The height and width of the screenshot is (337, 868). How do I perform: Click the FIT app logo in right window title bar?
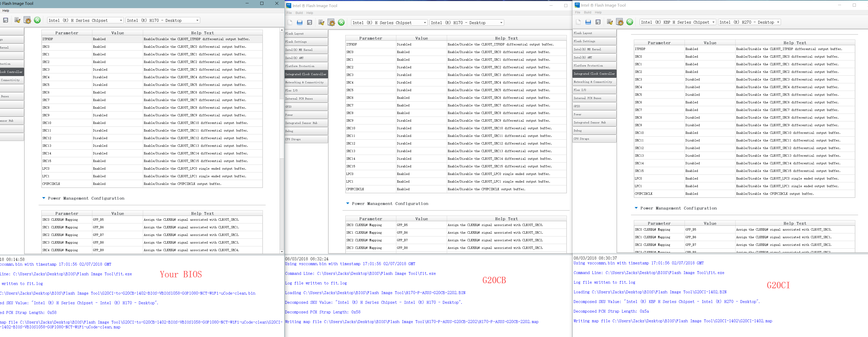[577, 5]
